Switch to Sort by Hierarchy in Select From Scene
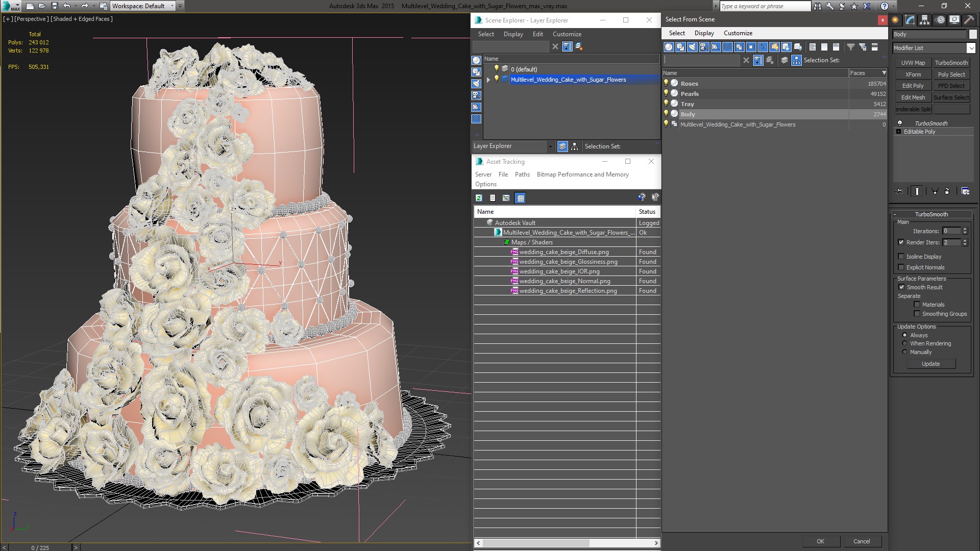Screen dimensions: 980x551 (x=796, y=60)
